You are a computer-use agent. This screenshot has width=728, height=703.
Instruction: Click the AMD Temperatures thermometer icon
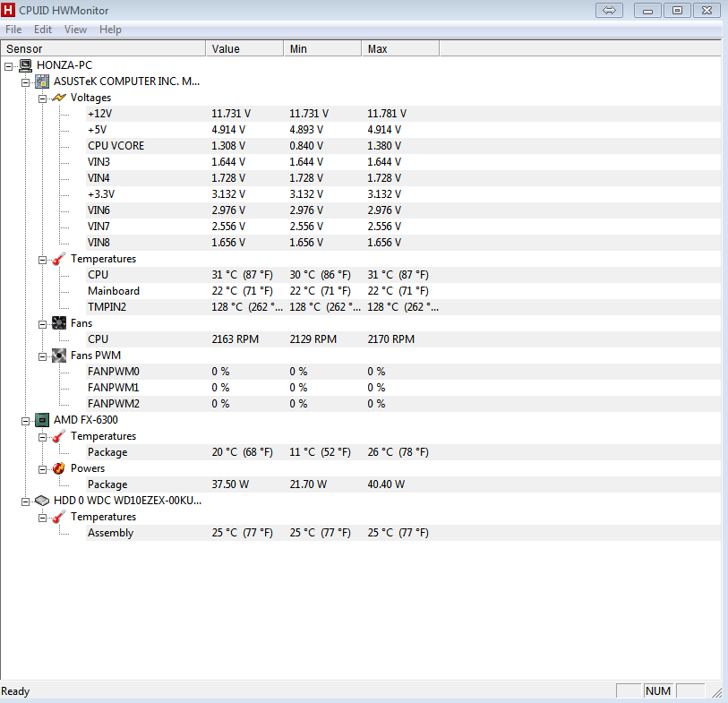point(59,436)
